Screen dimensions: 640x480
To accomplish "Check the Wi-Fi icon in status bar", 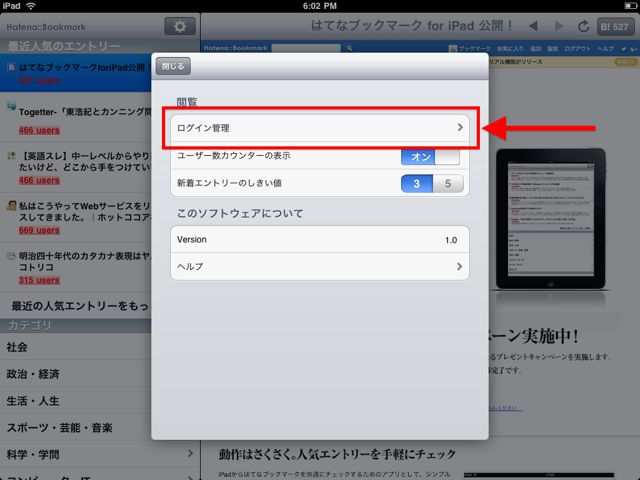I will [x=31, y=6].
